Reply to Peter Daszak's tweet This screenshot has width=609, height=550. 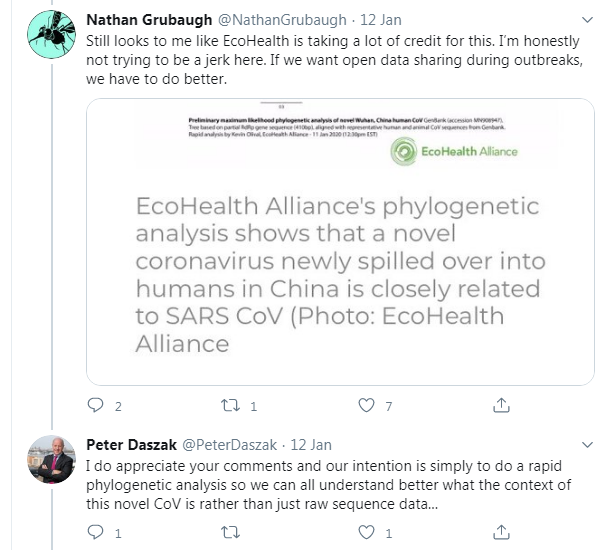pos(96,533)
